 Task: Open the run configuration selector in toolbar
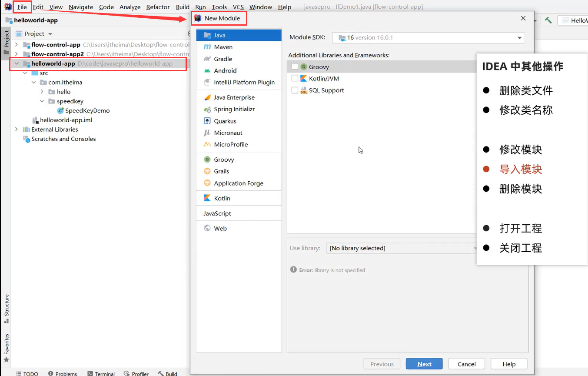tap(573, 20)
